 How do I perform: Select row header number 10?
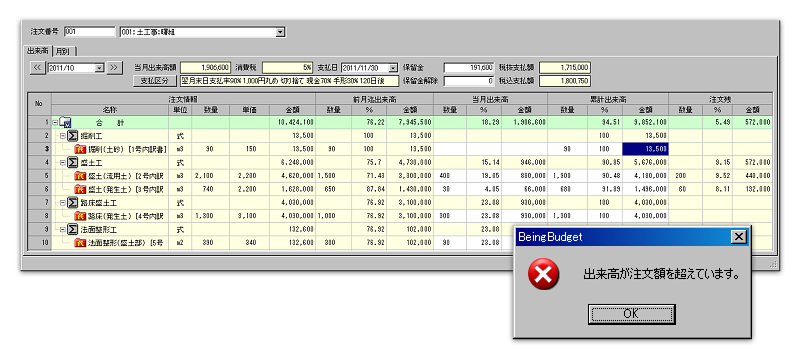click(x=39, y=242)
